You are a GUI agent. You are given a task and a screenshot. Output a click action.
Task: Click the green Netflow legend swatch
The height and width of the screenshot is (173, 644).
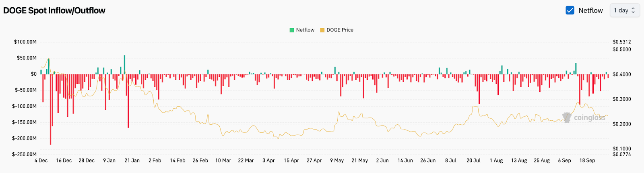(292, 30)
